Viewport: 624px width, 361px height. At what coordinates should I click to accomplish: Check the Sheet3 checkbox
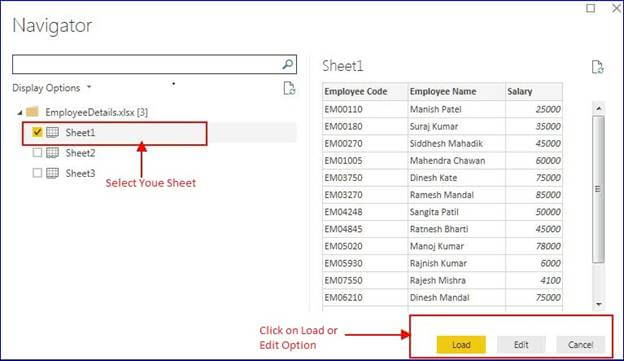37,173
